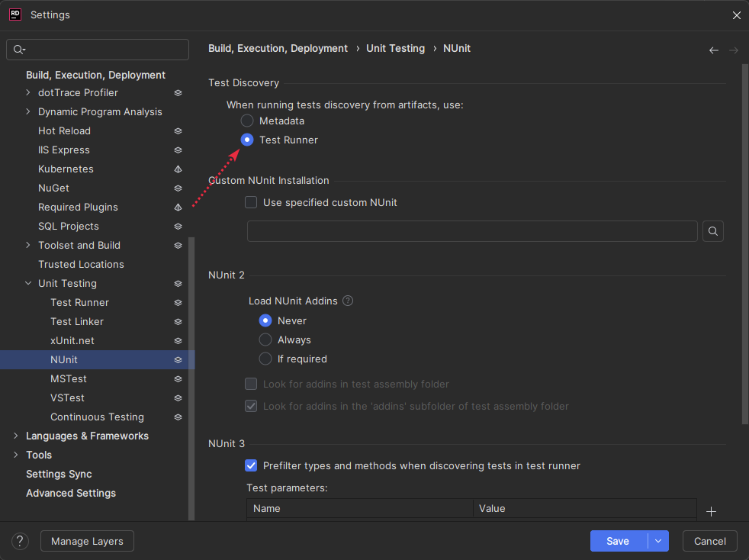
Task: Click the search icon in settings search field
Action: (19, 50)
